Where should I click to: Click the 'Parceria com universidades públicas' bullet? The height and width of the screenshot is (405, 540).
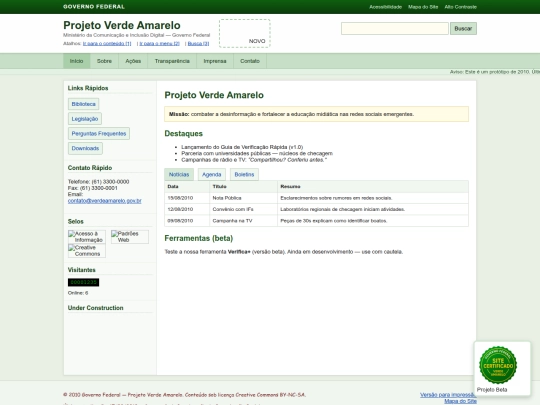click(257, 153)
